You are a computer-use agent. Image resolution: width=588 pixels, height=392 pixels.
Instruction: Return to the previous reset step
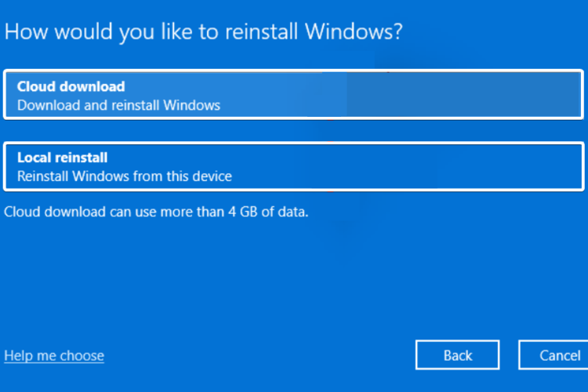(x=458, y=355)
